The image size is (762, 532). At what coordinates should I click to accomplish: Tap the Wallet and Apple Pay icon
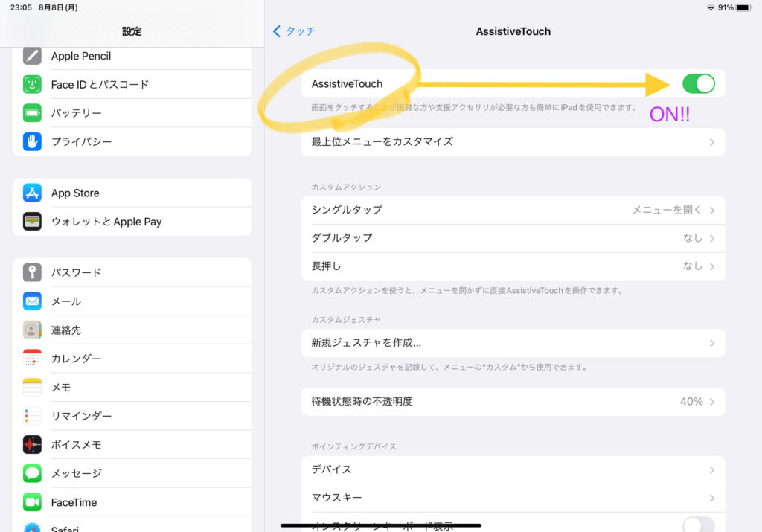coord(32,222)
